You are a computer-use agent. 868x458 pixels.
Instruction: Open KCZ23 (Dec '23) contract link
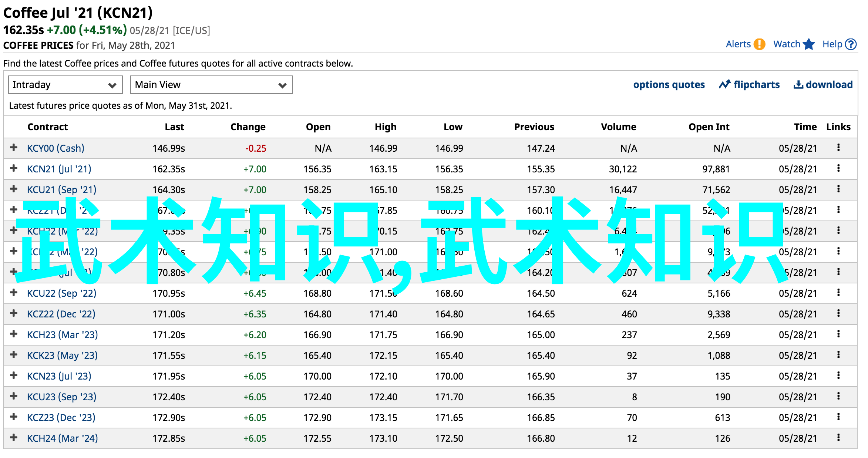(61, 417)
